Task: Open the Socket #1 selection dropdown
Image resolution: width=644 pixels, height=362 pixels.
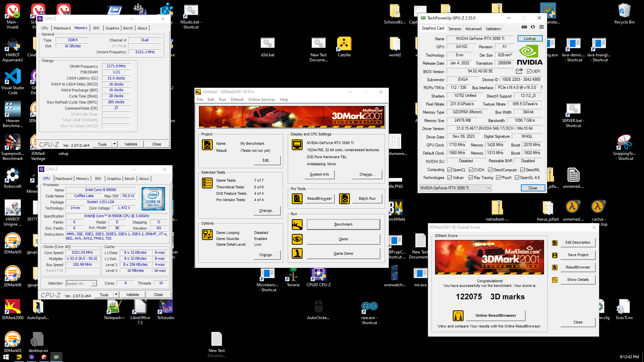Action: pyautogui.click(x=82, y=284)
